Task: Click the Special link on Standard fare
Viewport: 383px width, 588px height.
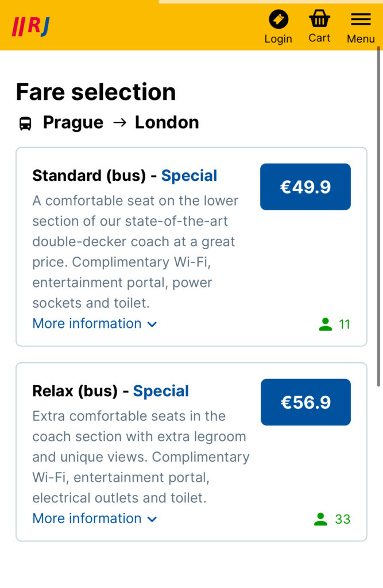Action: coord(189,176)
